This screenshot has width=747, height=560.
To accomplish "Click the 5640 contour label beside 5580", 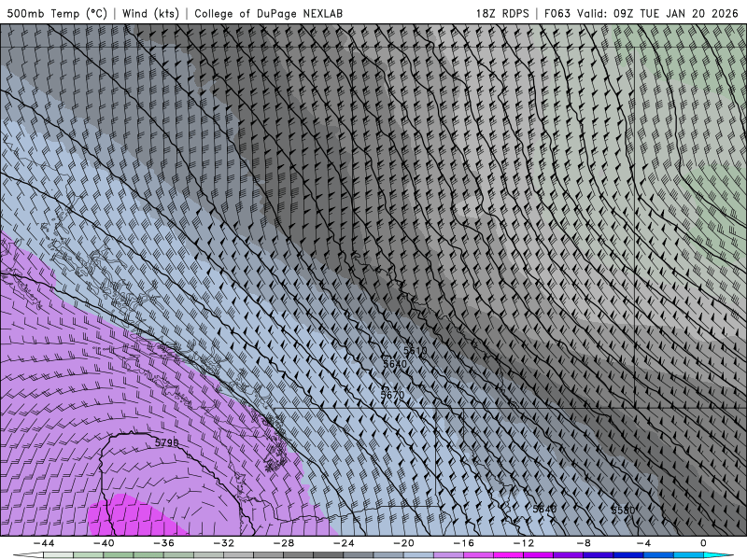I will click(x=544, y=509).
